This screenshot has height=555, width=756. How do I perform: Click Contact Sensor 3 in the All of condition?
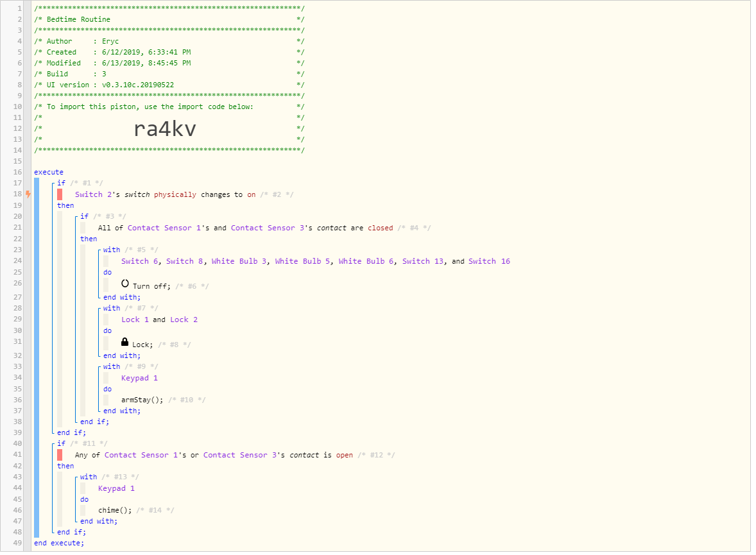(268, 228)
